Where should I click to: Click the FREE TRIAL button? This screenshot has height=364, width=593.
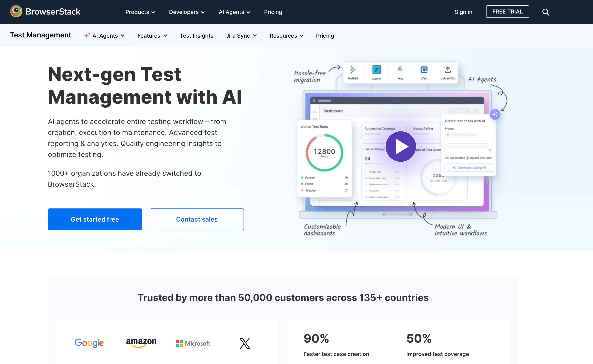pos(507,12)
